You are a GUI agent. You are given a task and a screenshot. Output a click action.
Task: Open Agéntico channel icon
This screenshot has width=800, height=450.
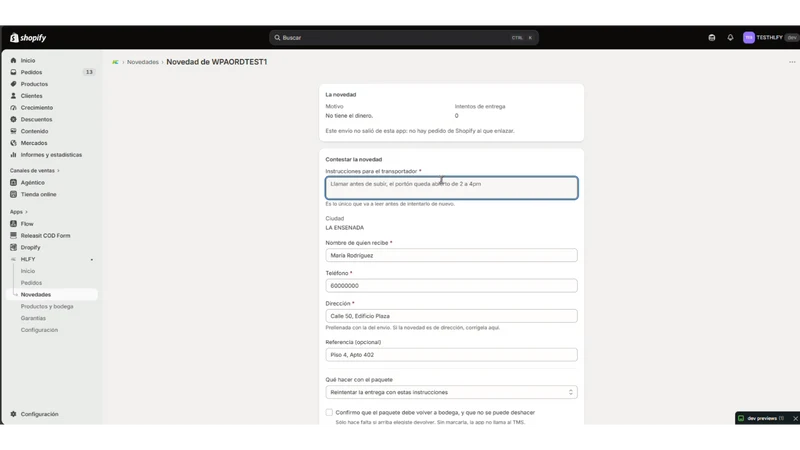click(x=13, y=182)
